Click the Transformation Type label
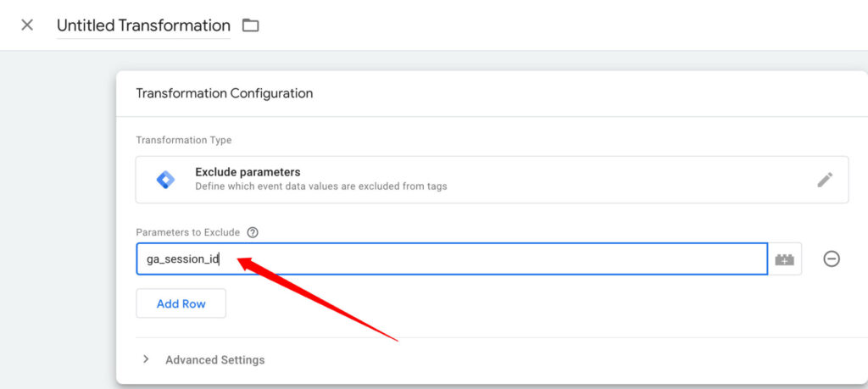Screen dimensions: 868x389 tap(183, 141)
